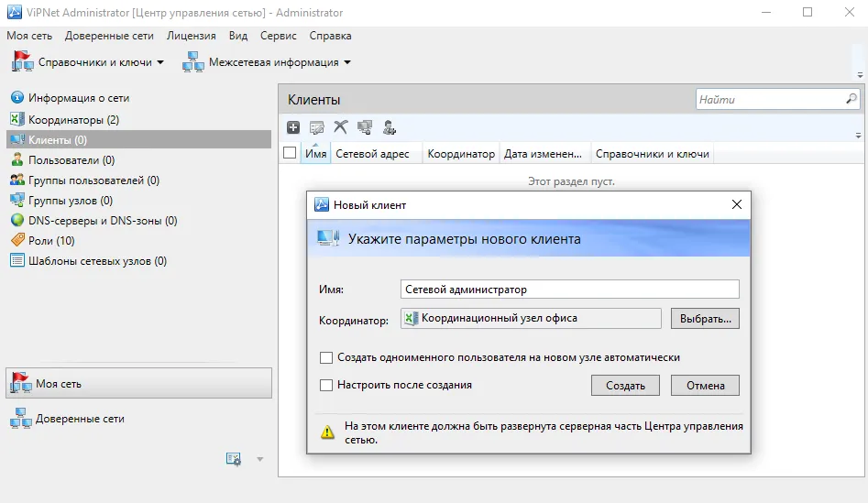Open Роли (10) in the sidebar
868x503 pixels.
tap(51, 241)
